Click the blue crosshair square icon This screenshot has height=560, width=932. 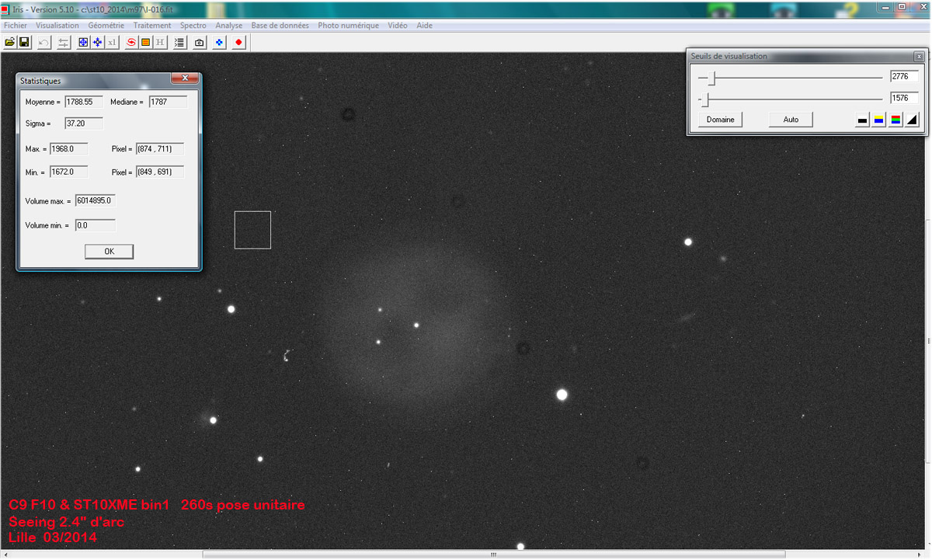(x=83, y=42)
